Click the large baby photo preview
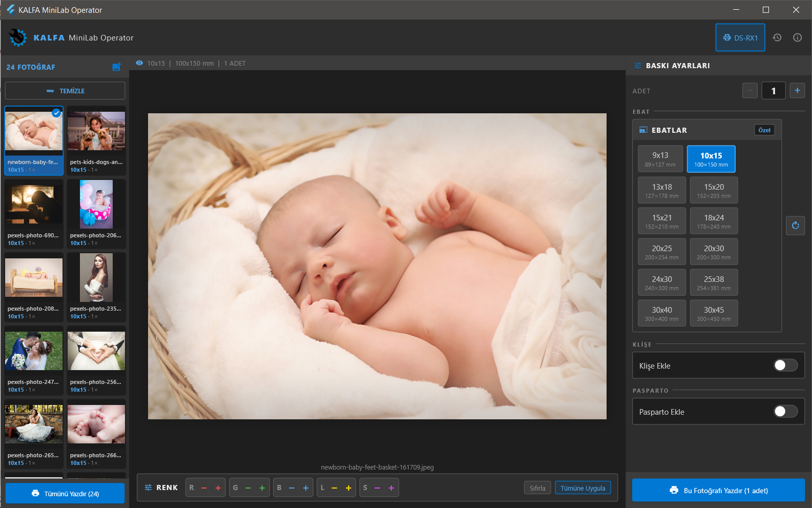 (x=377, y=266)
